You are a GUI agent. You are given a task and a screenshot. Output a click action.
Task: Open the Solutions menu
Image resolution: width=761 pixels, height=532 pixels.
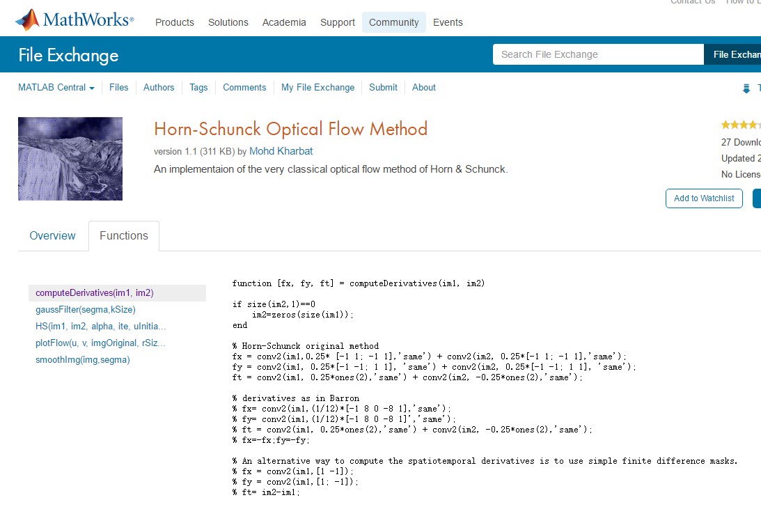[228, 22]
